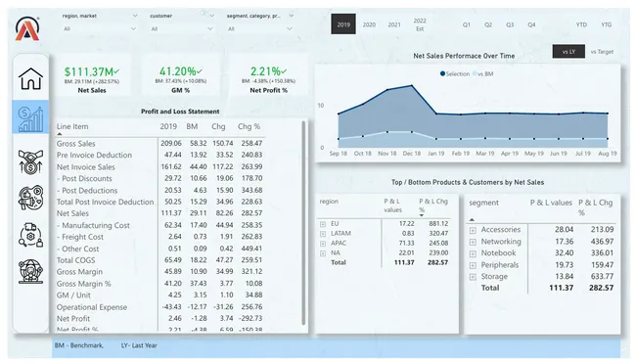636x364 pixels.
Task: Expand the Notebook segment row
Action: pyautogui.click(x=473, y=253)
